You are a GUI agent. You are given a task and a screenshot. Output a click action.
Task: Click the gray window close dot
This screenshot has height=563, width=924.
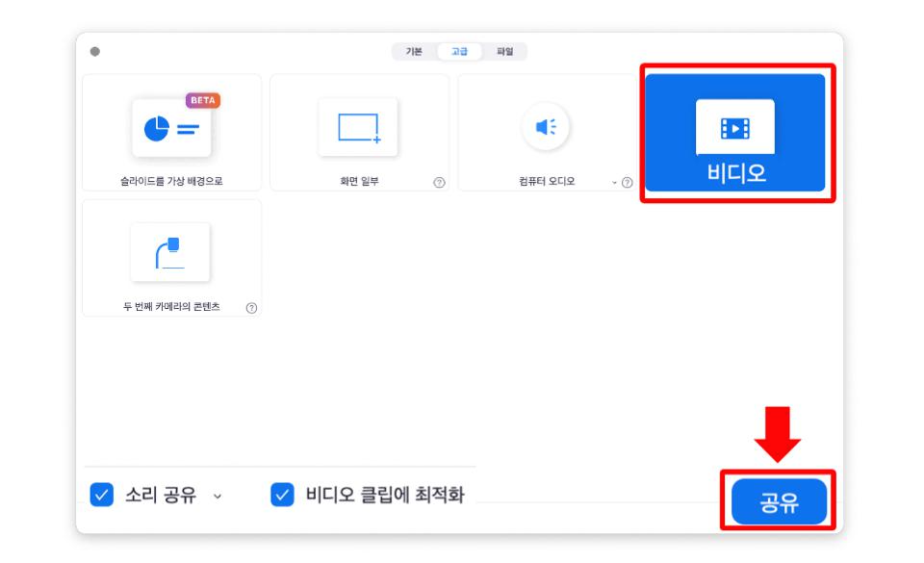click(x=95, y=52)
